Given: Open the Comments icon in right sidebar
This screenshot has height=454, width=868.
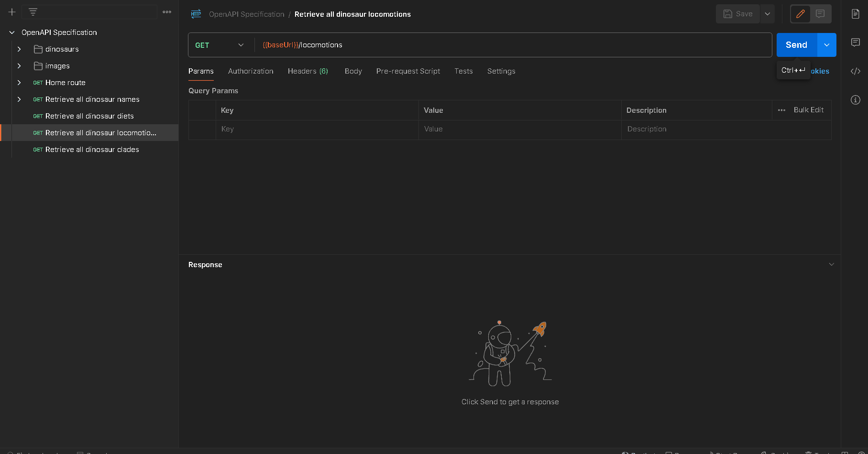Looking at the screenshot, I should (856, 43).
